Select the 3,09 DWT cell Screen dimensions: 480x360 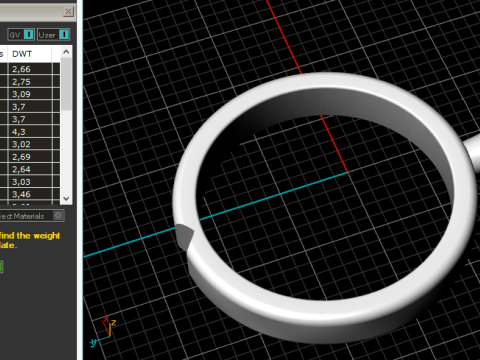click(30, 94)
